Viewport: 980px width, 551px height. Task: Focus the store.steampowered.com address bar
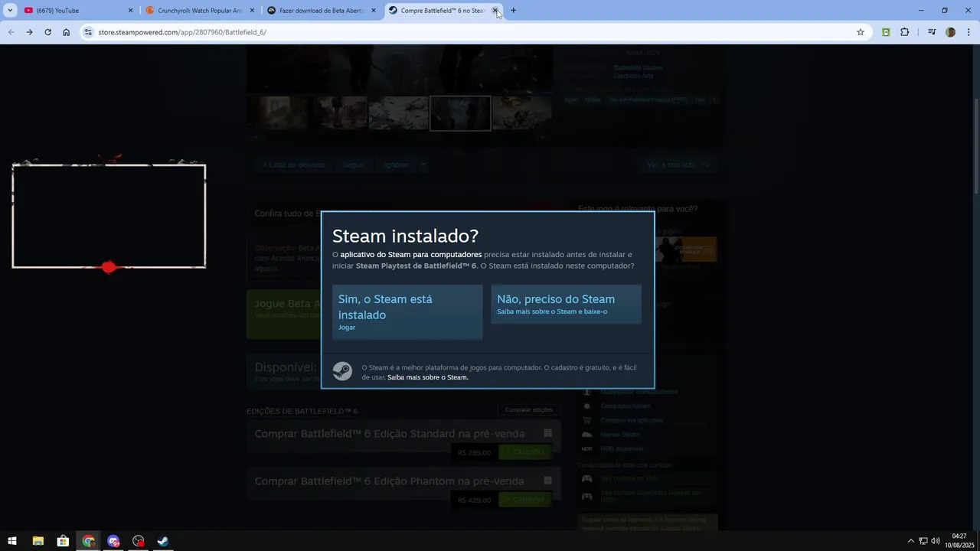[x=475, y=32]
